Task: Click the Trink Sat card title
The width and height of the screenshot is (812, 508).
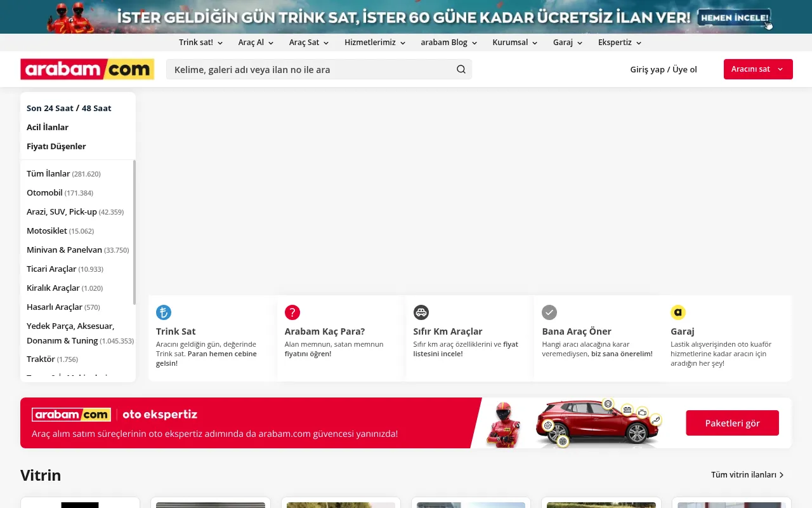Action: click(176, 331)
